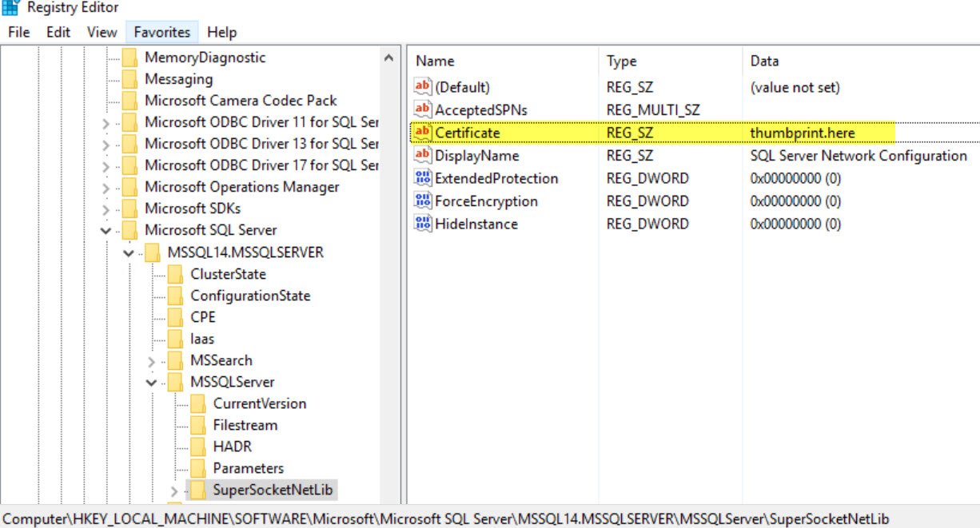The height and width of the screenshot is (528, 980).
Task: Click the ClusterState folder icon
Action: coord(175,274)
